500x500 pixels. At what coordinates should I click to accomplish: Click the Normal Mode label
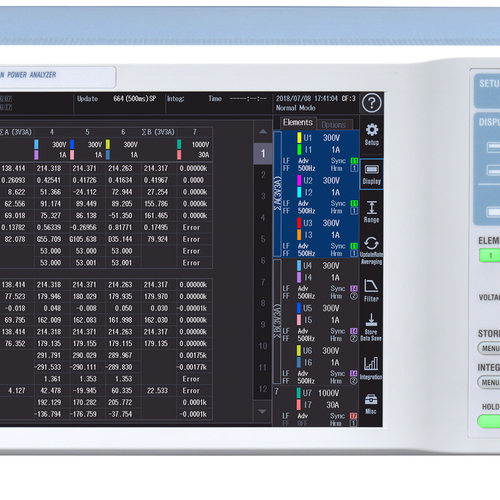[295, 108]
